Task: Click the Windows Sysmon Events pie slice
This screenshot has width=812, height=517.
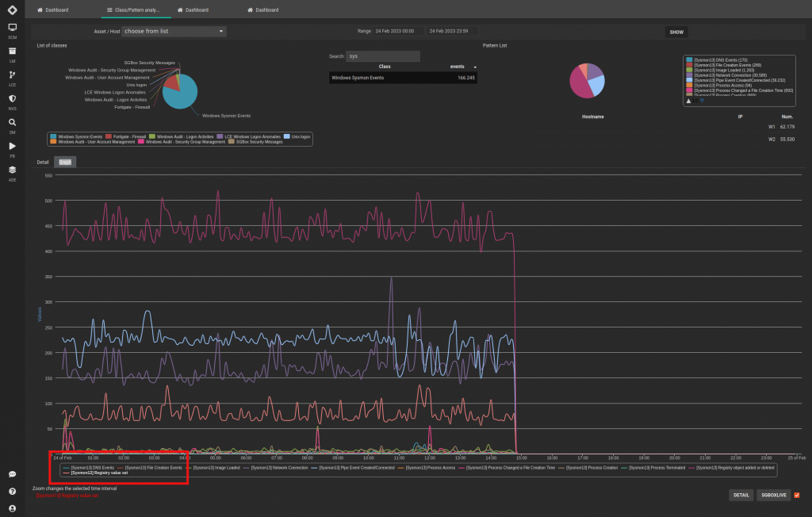Action: coord(182,96)
